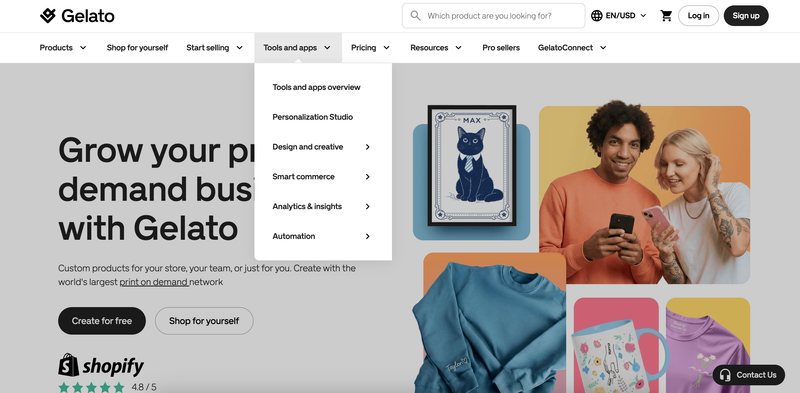This screenshot has width=800, height=393.
Task: Open the Pro sellers page
Action: pyautogui.click(x=501, y=47)
